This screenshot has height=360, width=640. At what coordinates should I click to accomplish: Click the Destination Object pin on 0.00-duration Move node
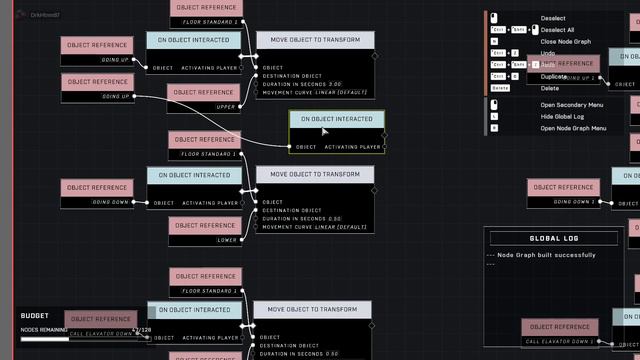[x=256, y=210]
